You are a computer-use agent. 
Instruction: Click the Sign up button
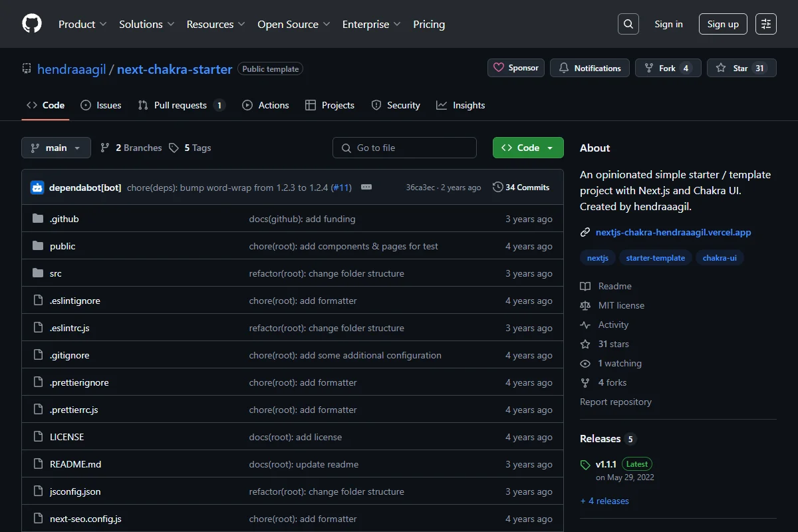click(723, 24)
